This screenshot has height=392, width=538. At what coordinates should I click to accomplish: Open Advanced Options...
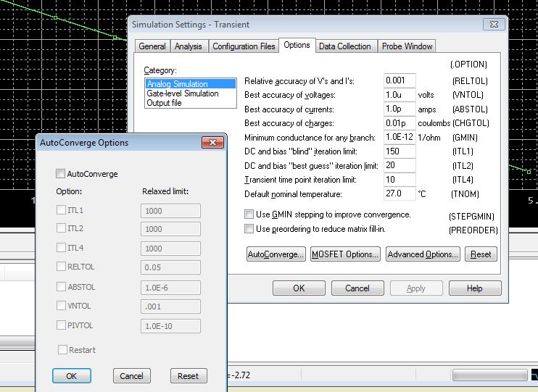423,254
